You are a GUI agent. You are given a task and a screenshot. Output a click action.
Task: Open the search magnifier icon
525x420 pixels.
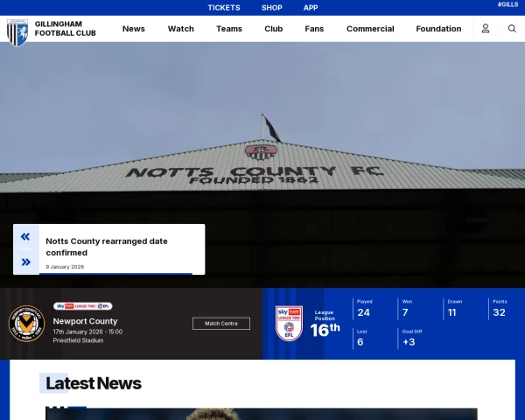pyautogui.click(x=512, y=29)
